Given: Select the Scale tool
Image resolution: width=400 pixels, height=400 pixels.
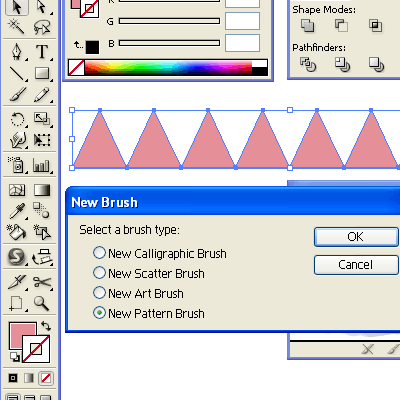Looking at the screenshot, I should [42, 119].
